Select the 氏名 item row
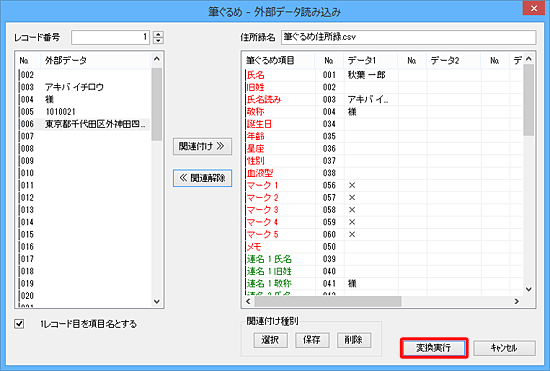The image size is (550, 371). click(383, 75)
